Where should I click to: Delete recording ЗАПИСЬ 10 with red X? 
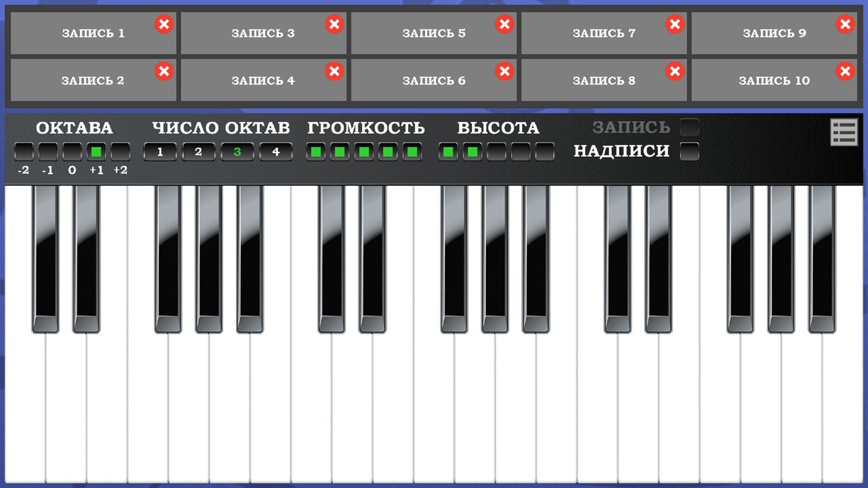844,71
